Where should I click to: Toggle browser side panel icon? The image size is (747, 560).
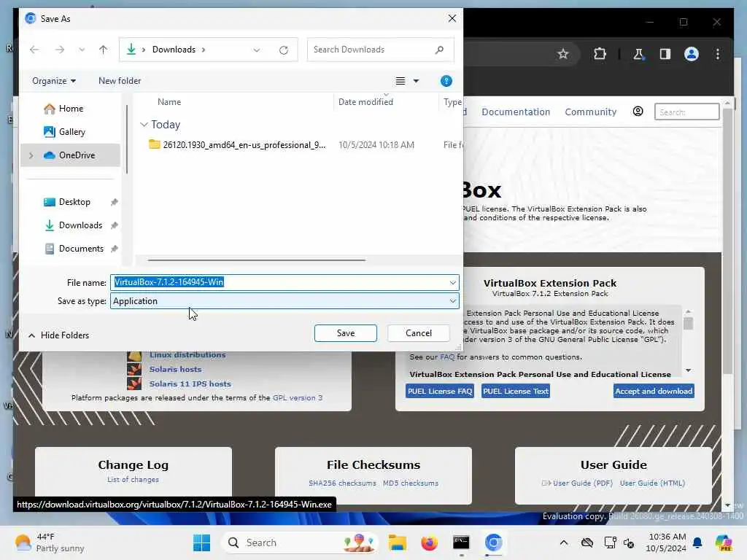tap(665, 54)
